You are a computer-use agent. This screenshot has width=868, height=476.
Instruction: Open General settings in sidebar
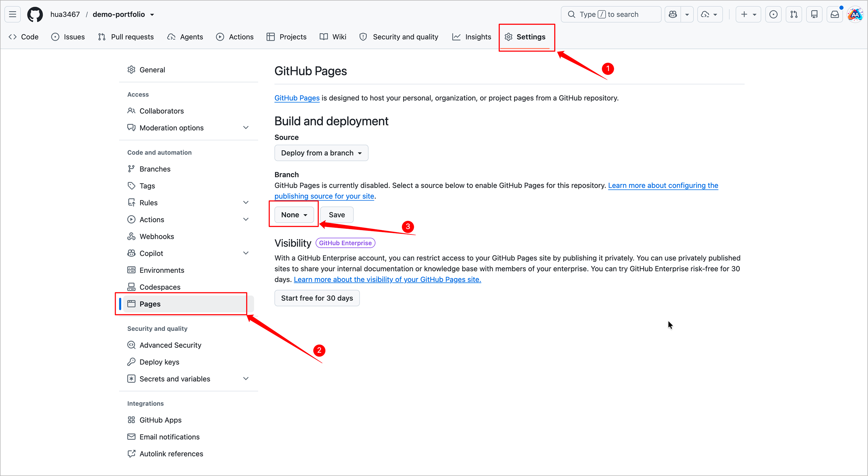(x=189, y=70)
